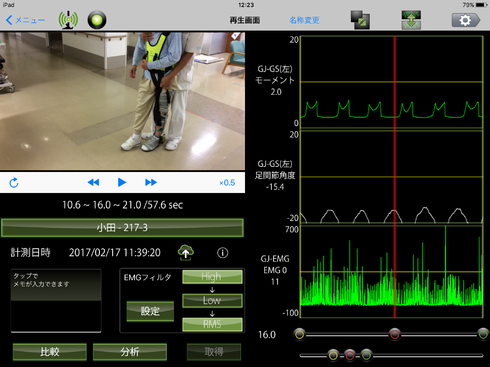Change playback speed ×0.5
The height and width of the screenshot is (367, 490).
(x=227, y=183)
